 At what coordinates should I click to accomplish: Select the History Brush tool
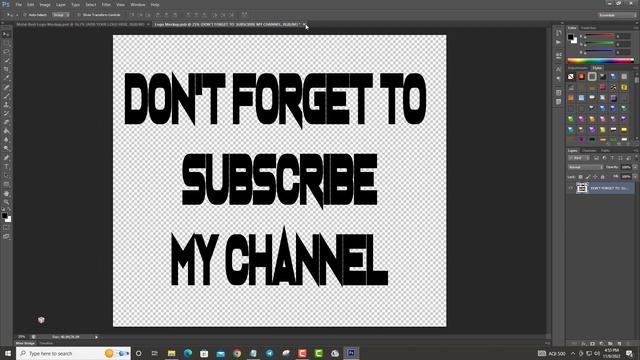coord(6,113)
